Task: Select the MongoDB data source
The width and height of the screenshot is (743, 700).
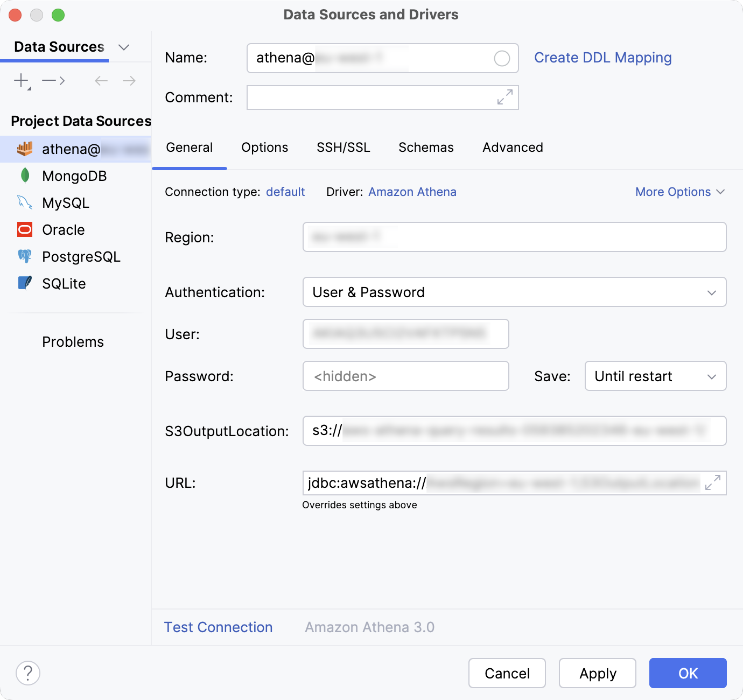Action: point(74,176)
